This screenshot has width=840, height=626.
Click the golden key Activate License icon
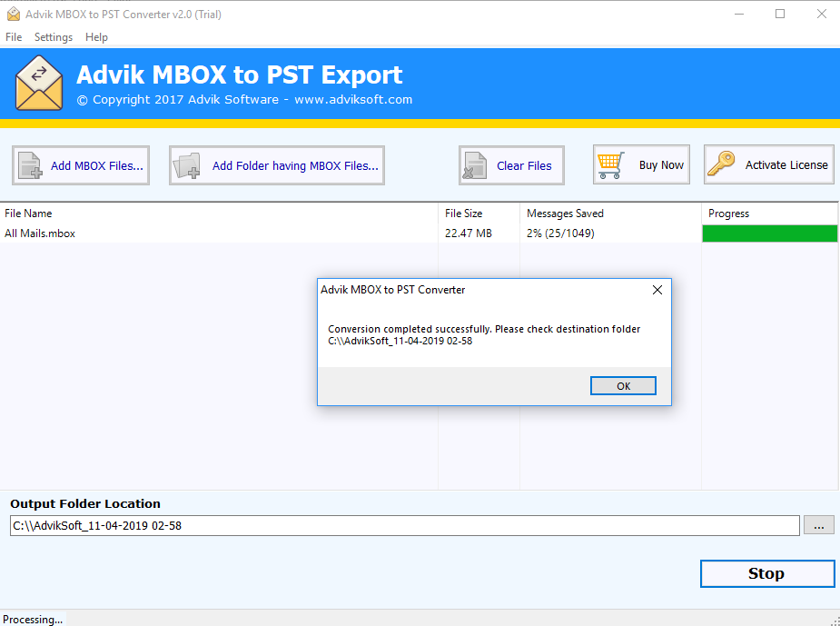[x=721, y=164]
